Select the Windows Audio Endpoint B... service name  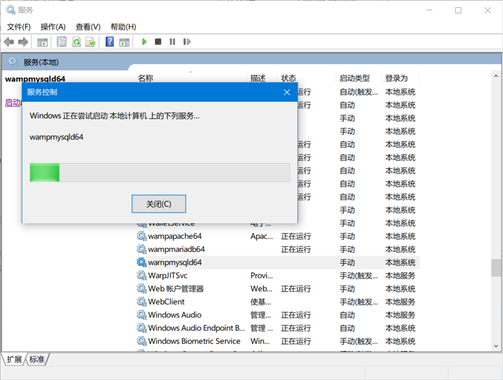point(196,328)
